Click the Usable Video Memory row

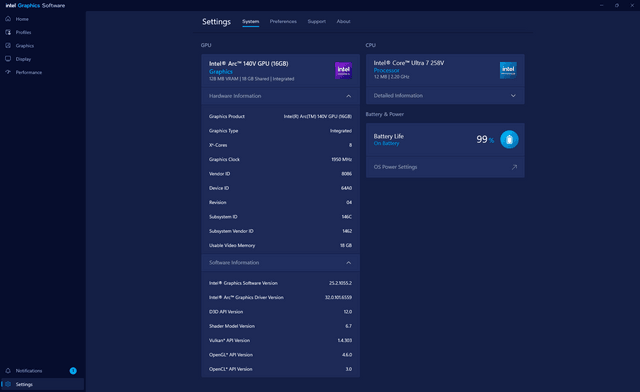coord(280,245)
